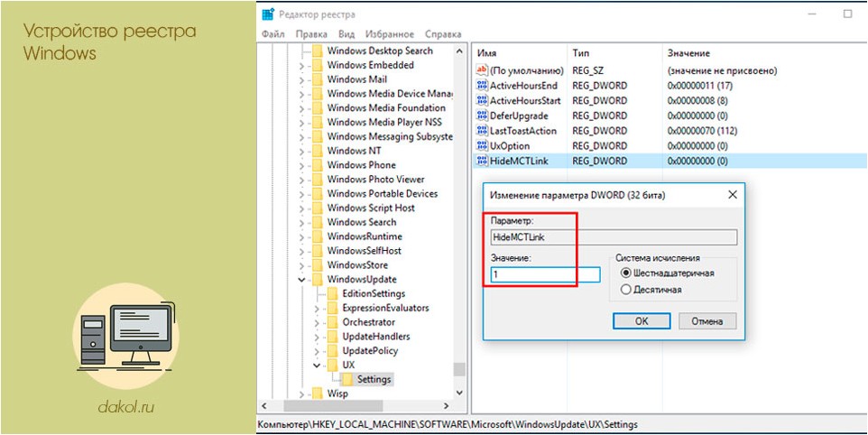Click tree scrollbar up arrow
This screenshot has width=868, height=435.
point(459,51)
